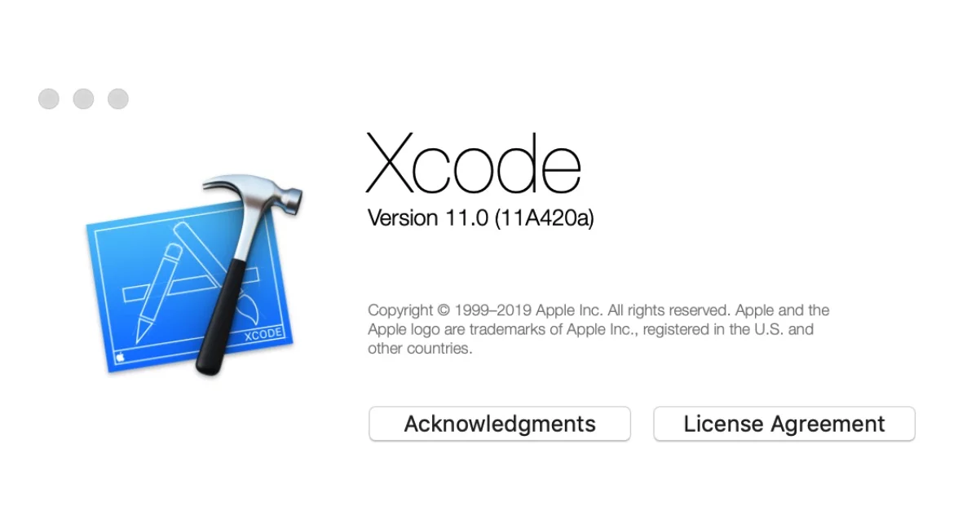Minimize the About window using middle dot

(83, 99)
